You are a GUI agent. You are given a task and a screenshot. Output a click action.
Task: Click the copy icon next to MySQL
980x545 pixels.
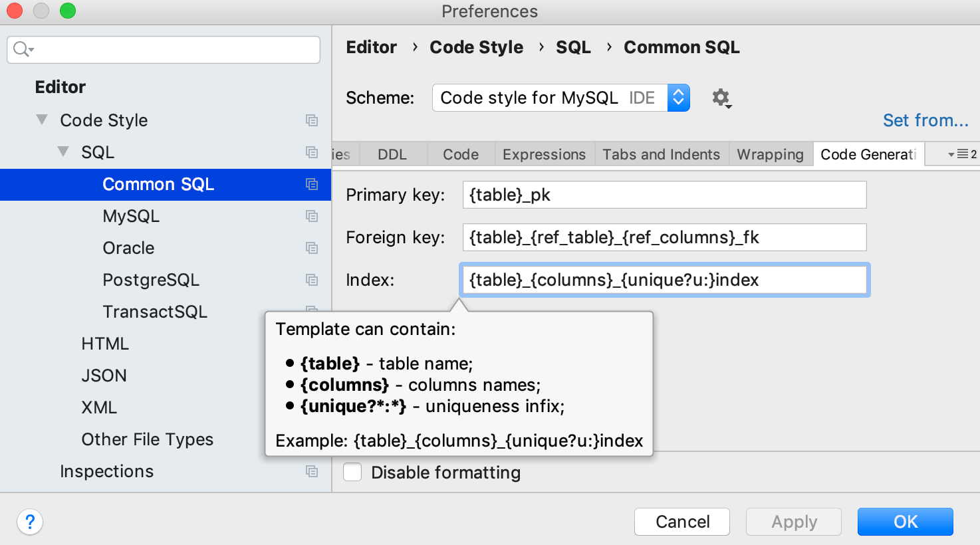(x=312, y=216)
